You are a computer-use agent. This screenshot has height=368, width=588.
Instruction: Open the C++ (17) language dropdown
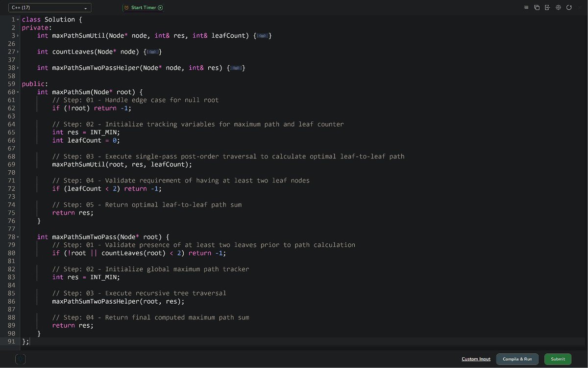(x=50, y=8)
